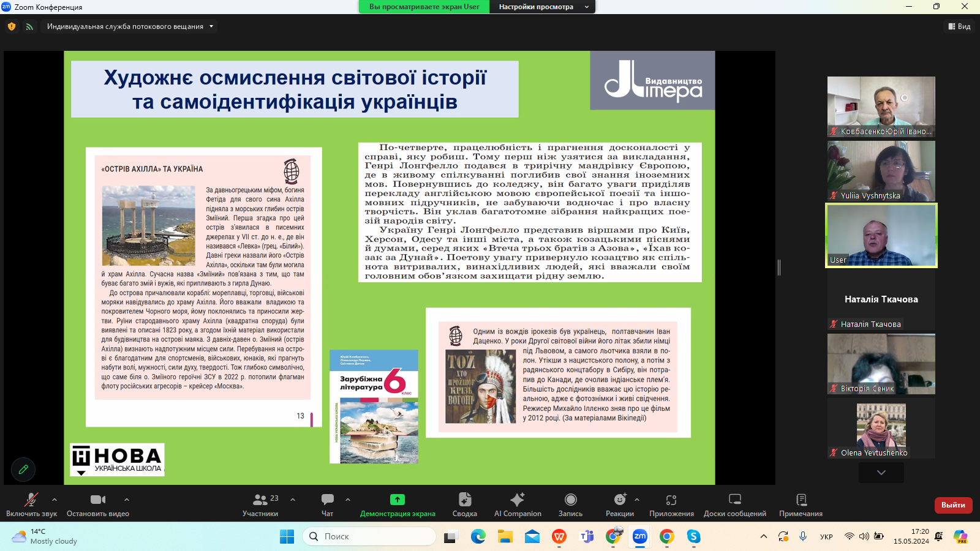The width and height of the screenshot is (980, 551).
Task: Click the green Демонстрация экрана share button
Action: click(x=398, y=505)
